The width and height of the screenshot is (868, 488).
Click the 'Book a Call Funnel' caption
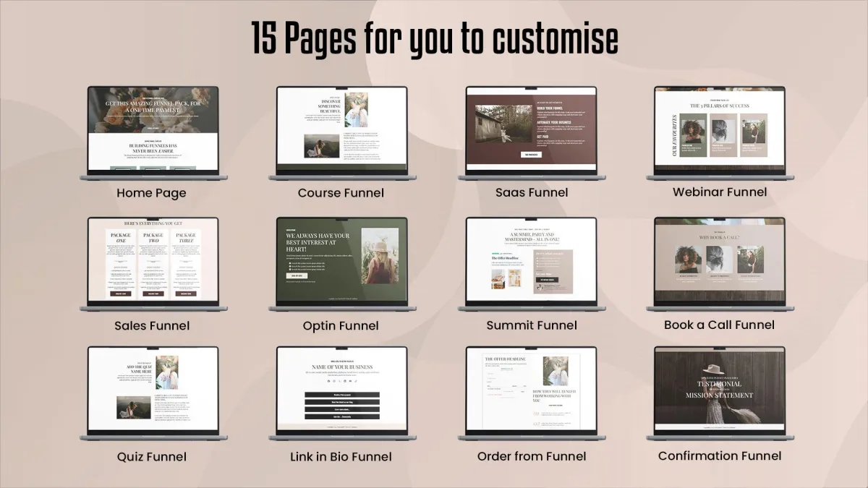(x=720, y=325)
